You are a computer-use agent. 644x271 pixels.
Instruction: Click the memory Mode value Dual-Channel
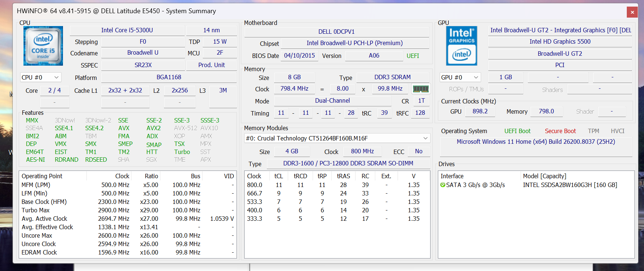pos(332,100)
